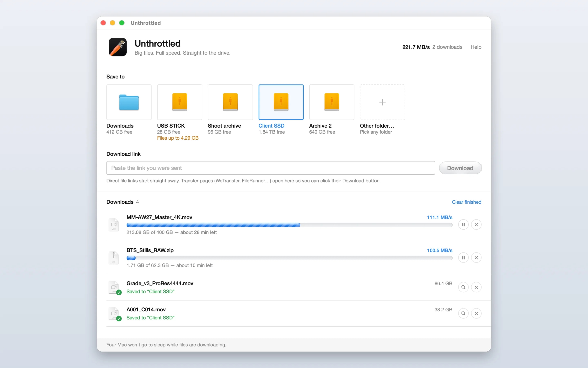Click the MM-AW27_Master_4K.mov progress bar
This screenshot has height=368, width=588.
[289, 225]
